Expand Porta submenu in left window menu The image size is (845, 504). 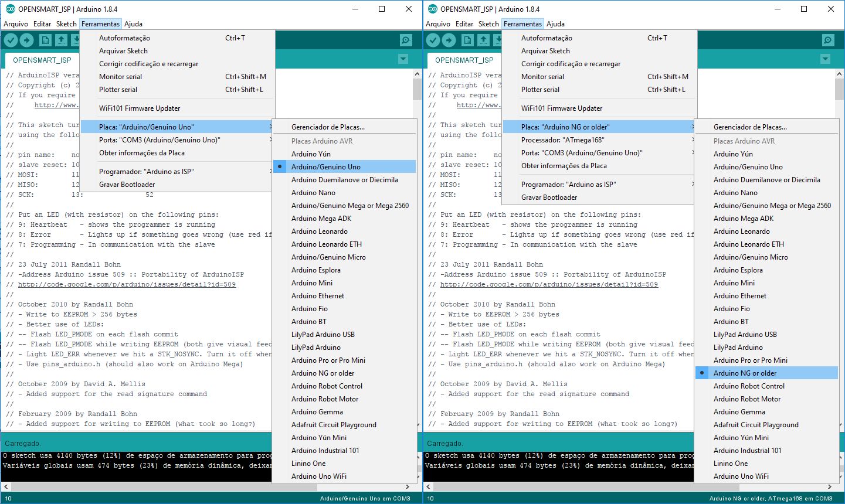pos(177,139)
